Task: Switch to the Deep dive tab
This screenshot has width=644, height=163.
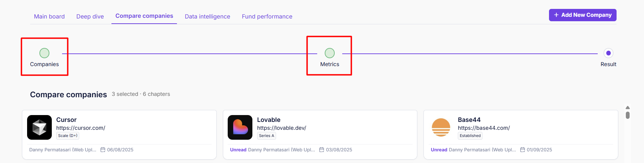Action: click(x=90, y=16)
